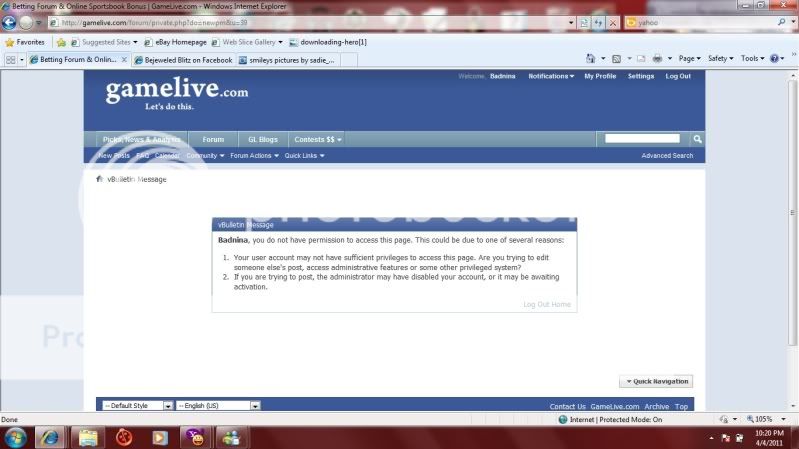Click the browser Forward arrow button
799x449 pixels.
(x=25, y=22)
